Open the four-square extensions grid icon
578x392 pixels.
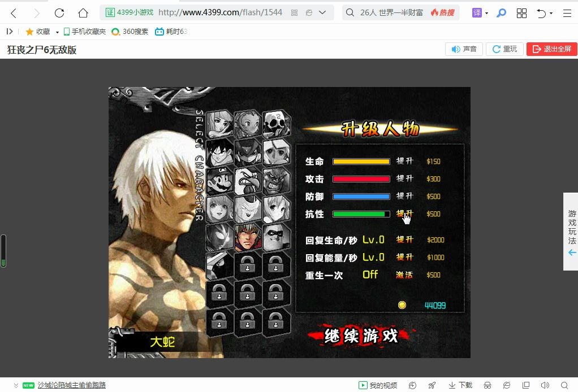[521, 13]
